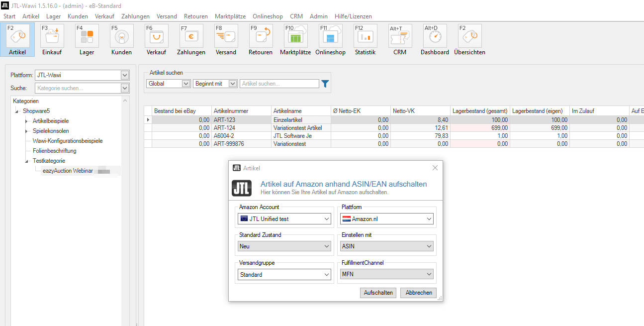Open the Hilfe/Lizenzen menu

coord(353,16)
